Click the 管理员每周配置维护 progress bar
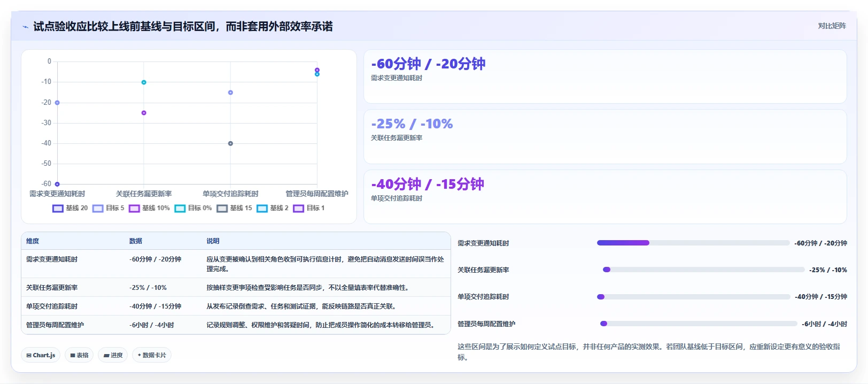This screenshot has height=384, width=868. (699, 324)
